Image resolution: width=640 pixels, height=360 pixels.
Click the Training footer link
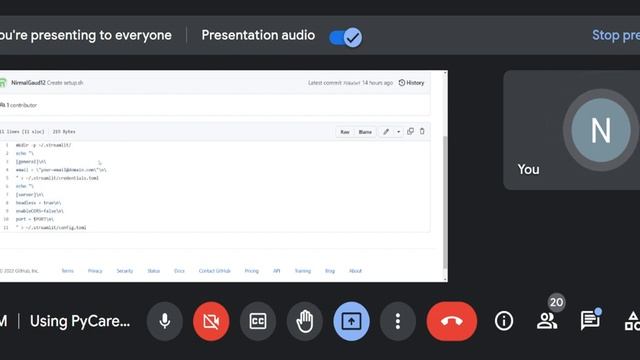coord(302,271)
